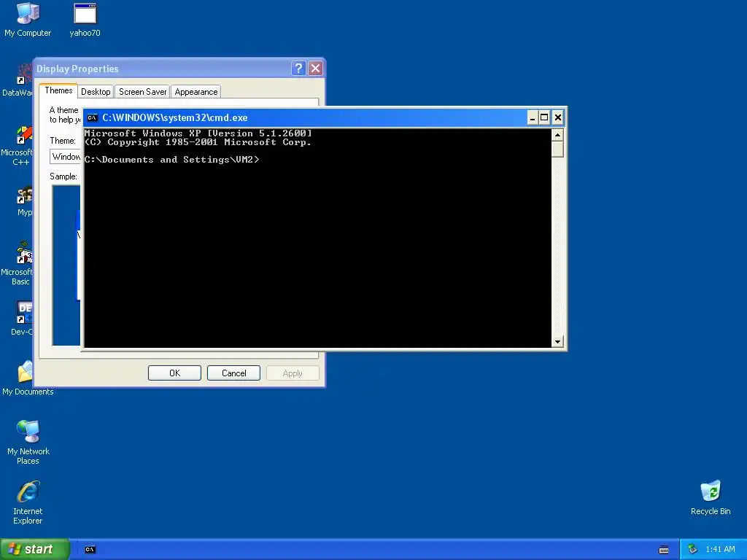Close the Display Properties dialog
Viewport: 747px width, 560px height.
[x=315, y=69]
